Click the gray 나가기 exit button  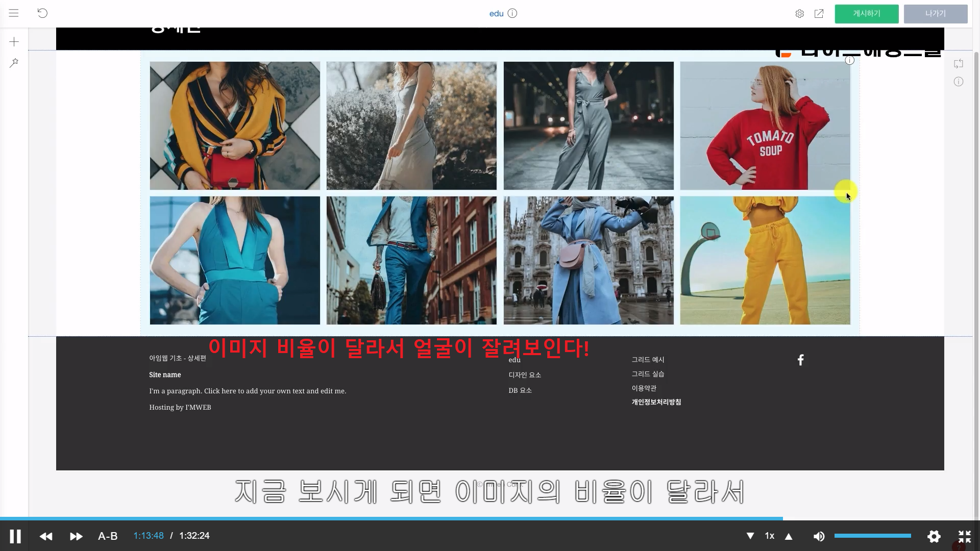935,14
